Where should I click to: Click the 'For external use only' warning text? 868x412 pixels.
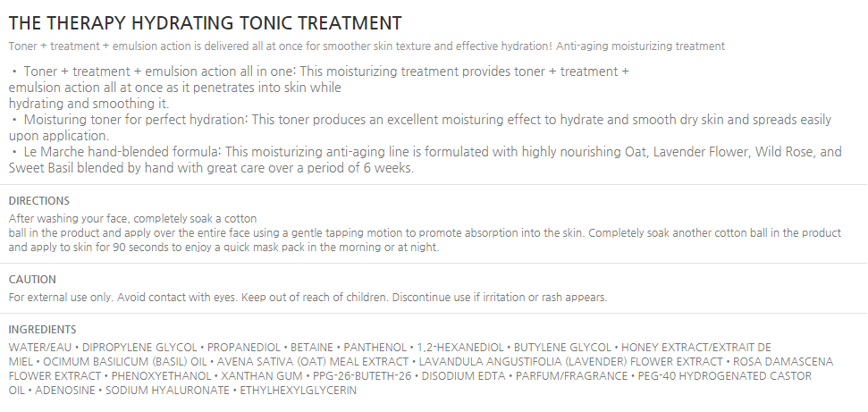(308, 297)
